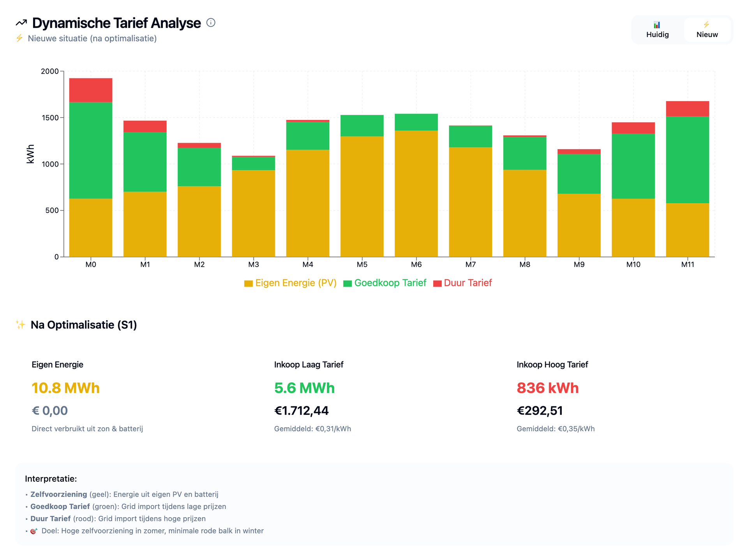Toggle the Duur Tarief legend series

point(467,283)
